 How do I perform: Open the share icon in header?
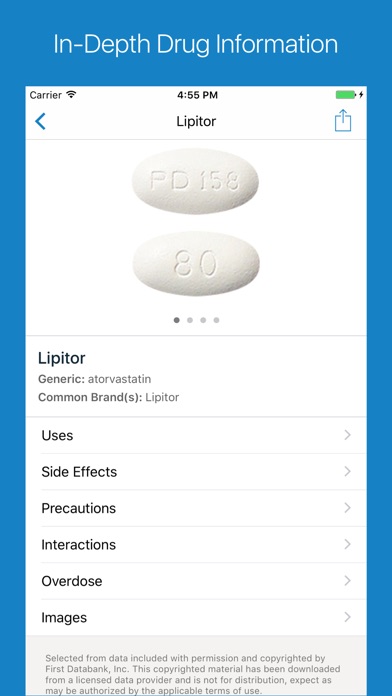click(x=343, y=120)
